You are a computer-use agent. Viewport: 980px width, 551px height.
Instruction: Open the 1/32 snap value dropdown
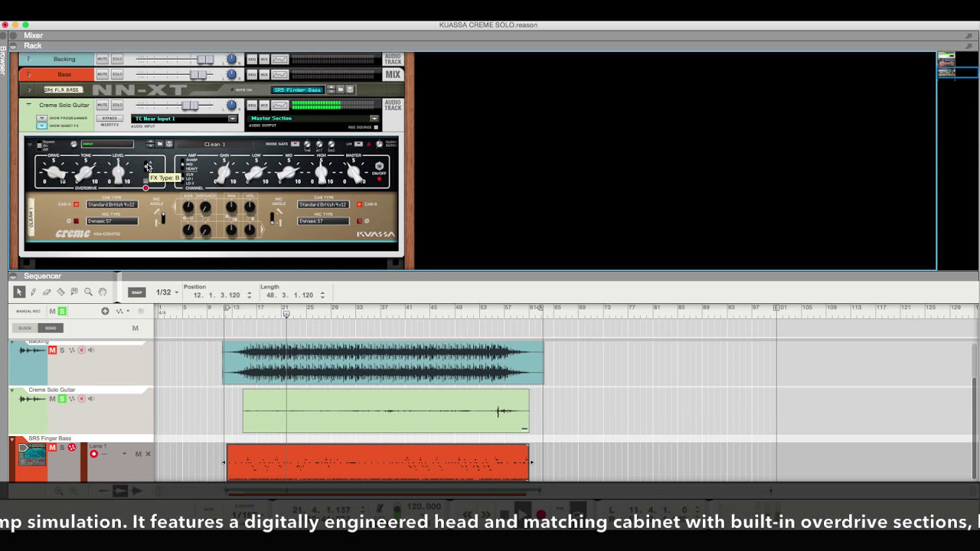[167, 292]
